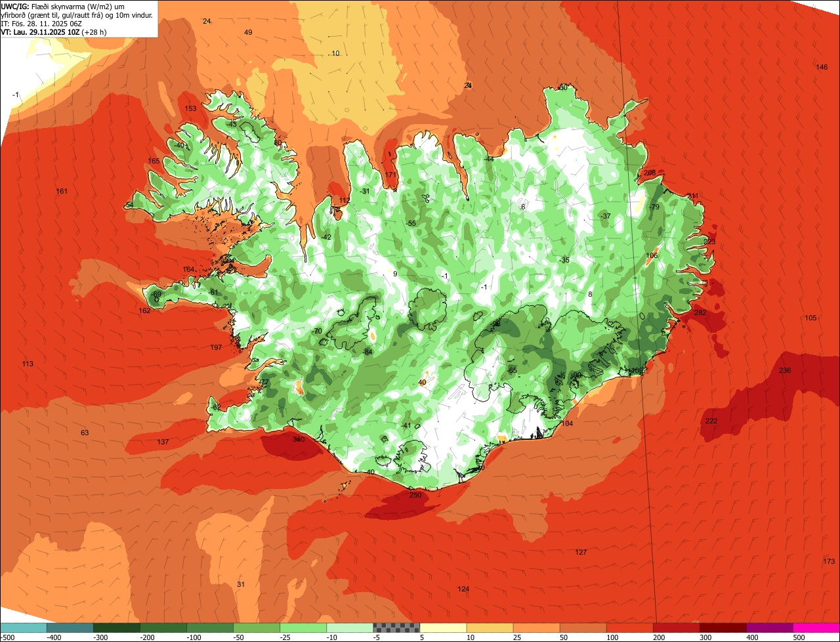The width and height of the screenshot is (840, 642).
Task: Select the 311 value on the map
Action: [693, 196]
